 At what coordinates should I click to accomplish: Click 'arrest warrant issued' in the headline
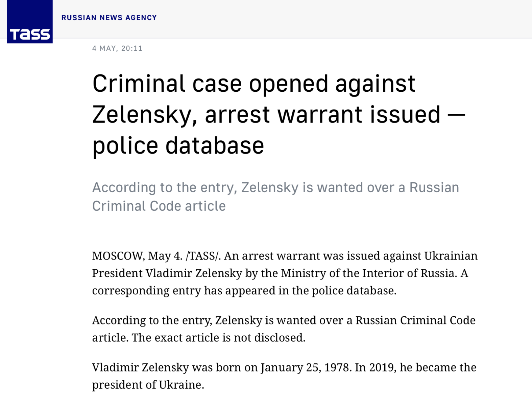pyautogui.click(x=323, y=114)
